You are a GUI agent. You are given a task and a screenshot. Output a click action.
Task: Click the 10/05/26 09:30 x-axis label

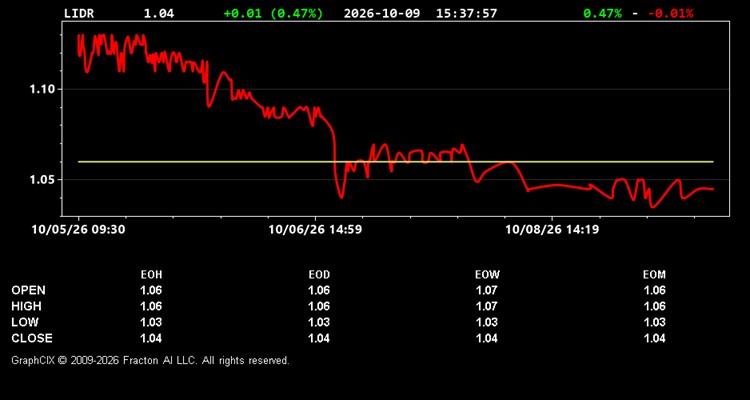[x=78, y=230]
